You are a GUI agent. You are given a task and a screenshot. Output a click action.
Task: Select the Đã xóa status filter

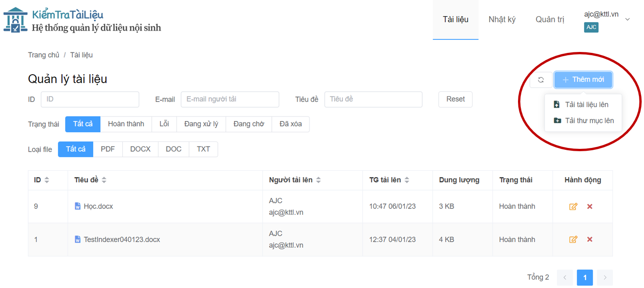[x=290, y=124]
